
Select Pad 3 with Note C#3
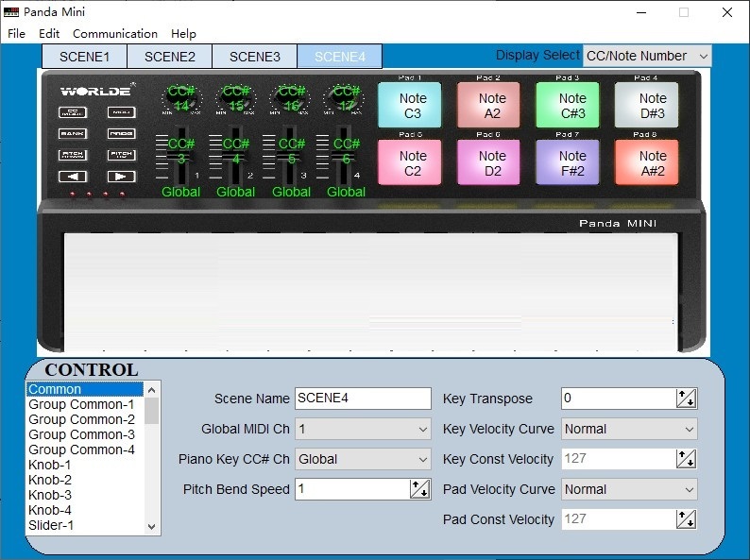coord(568,105)
